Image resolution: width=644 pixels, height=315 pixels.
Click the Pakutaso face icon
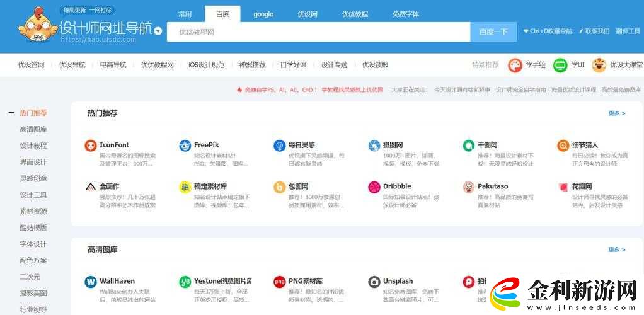[x=469, y=187]
